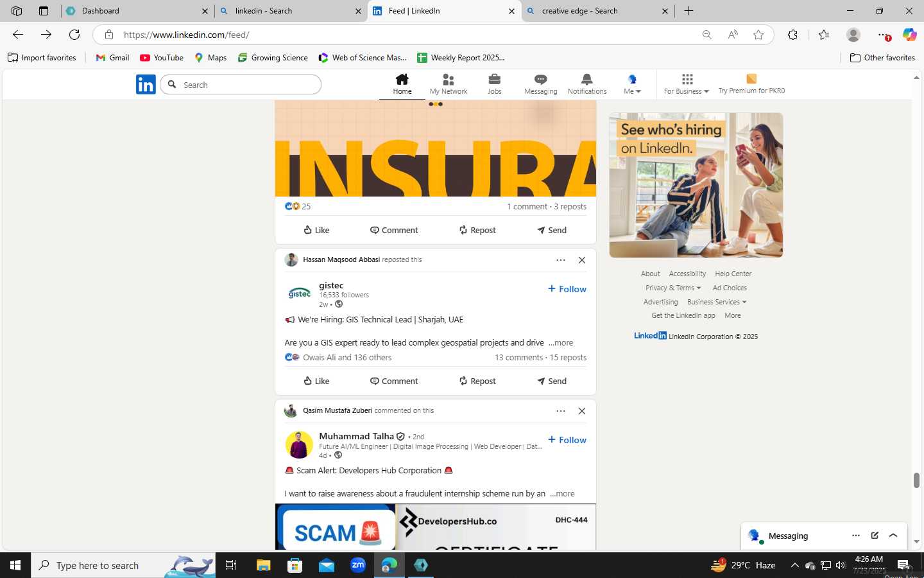This screenshot has height=578, width=924.
Task: Open Muhammad Talha profile name
Action: pyautogui.click(x=356, y=436)
